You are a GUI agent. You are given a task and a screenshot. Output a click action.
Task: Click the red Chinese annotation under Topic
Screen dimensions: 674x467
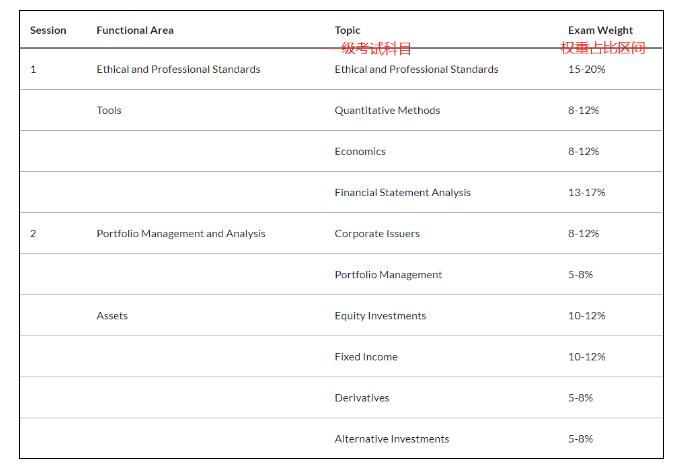point(372,48)
